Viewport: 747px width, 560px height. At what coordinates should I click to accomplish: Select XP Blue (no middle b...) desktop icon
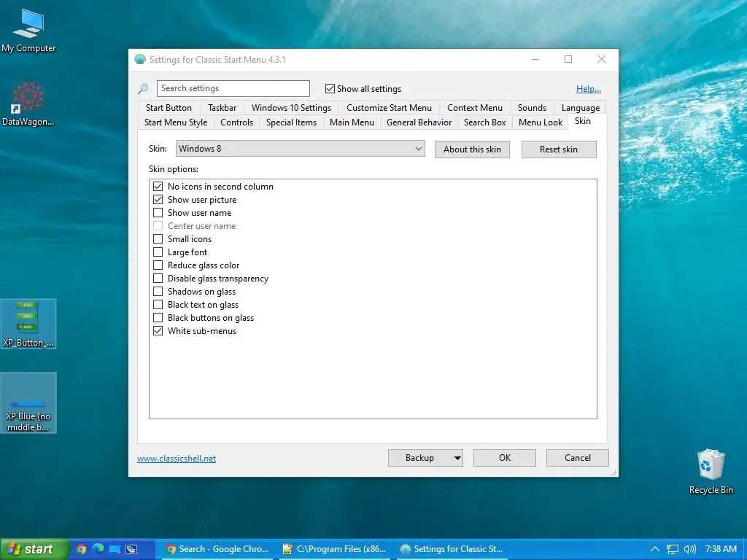click(28, 402)
